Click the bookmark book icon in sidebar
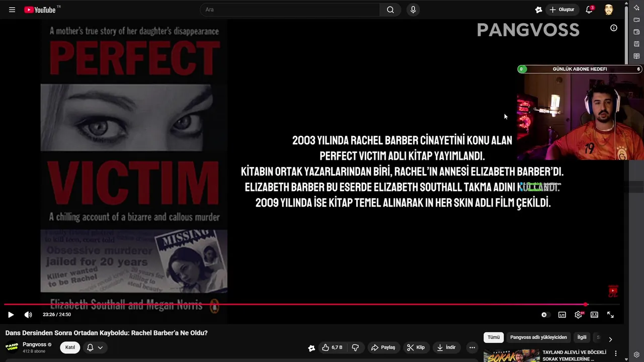644x362 pixels. pyautogui.click(x=637, y=44)
